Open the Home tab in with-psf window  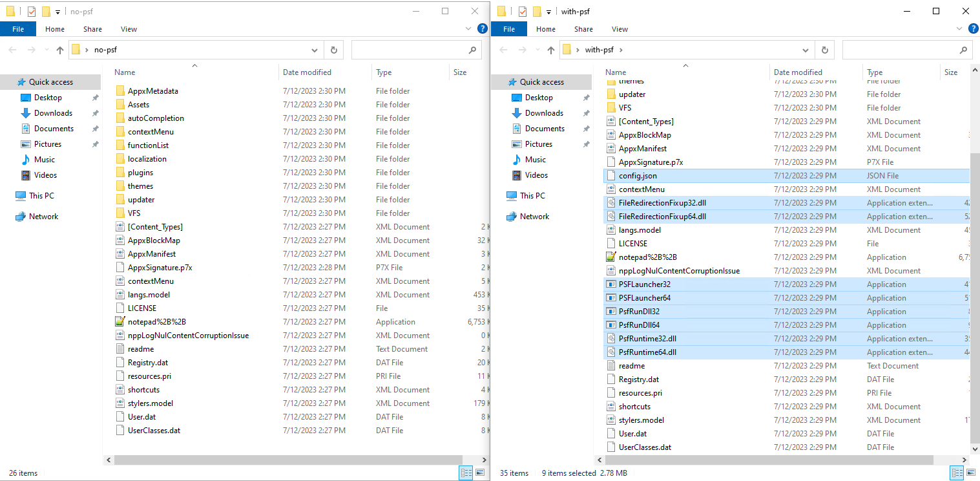click(x=546, y=29)
